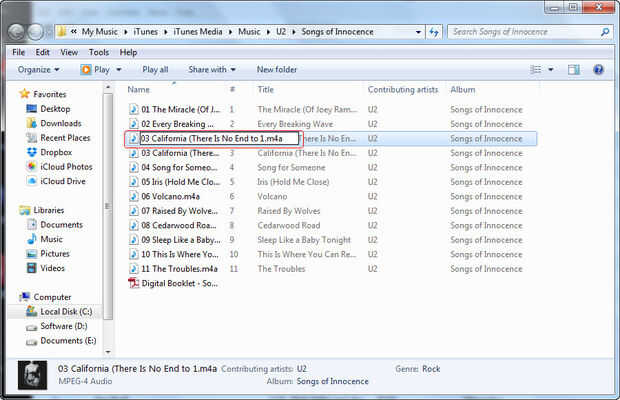
Task: Open the view options dropdown arrow
Action: (x=551, y=70)
